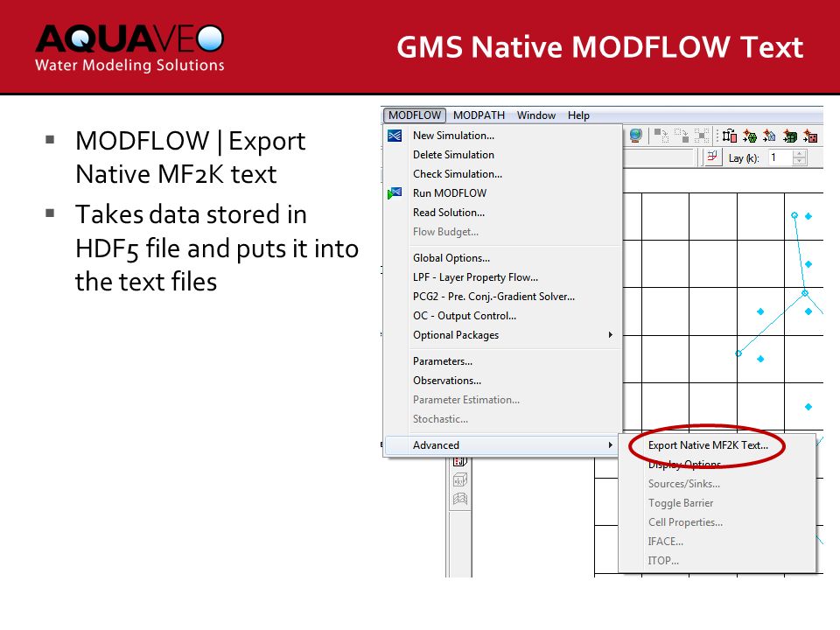The image size is (840, 630).
Task: Increase layer value with the up stepper arrow
Action: pos(799,154)
